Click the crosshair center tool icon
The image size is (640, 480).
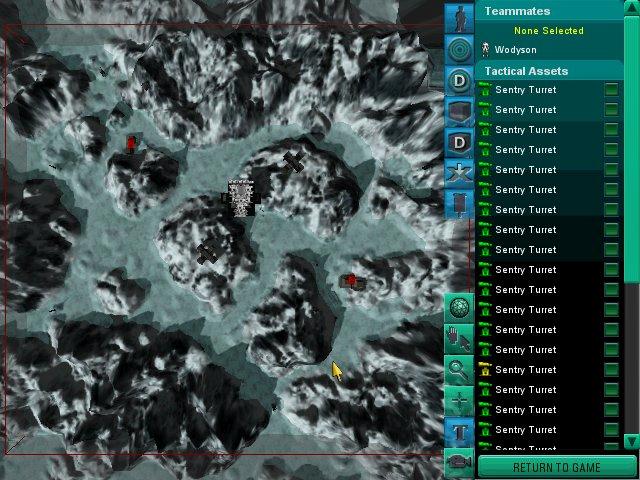click(x=459, y=400)
